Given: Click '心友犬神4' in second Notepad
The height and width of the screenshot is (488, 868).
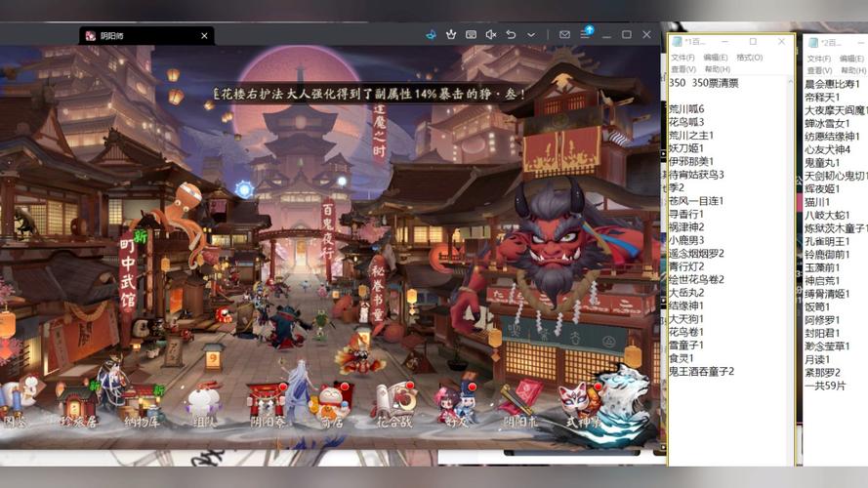Looking at the screenshot, I should [x=827, y=149].
